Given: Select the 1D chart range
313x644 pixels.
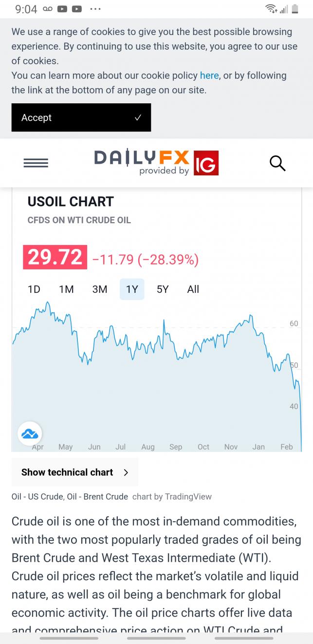Looking at the screenshot, I should click(34, 289).
